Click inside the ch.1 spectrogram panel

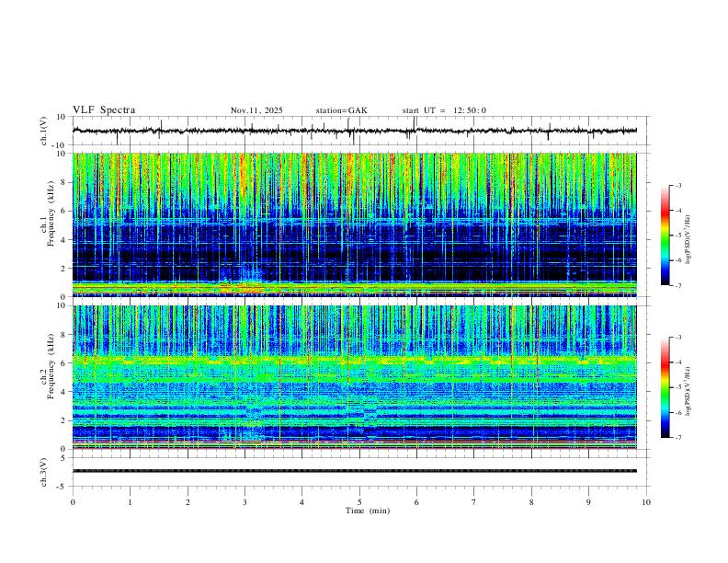coord(355,224)
